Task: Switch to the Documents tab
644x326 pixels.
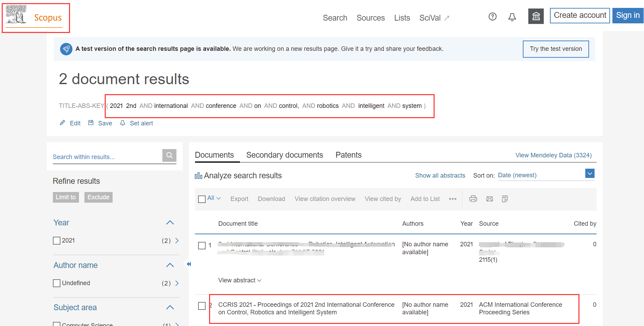Action: (x=214, y=155)
